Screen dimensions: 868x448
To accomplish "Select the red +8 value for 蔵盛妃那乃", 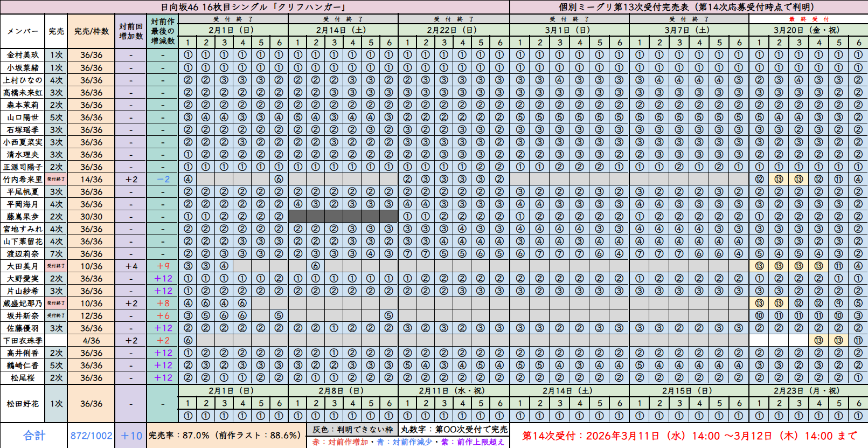I will pyautogui.click(x=163, y=304).
